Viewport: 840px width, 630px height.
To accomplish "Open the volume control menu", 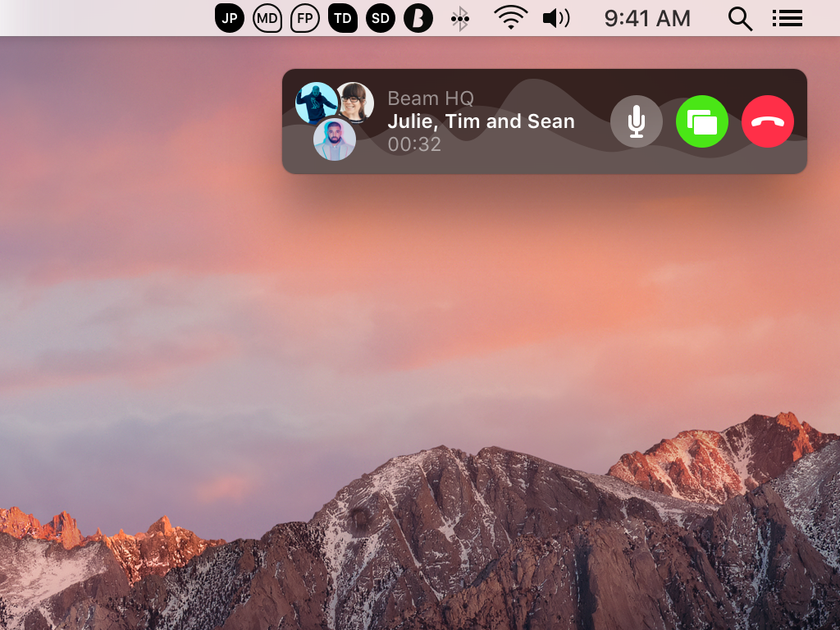I will pyautogui.click(x=556, y=18).
